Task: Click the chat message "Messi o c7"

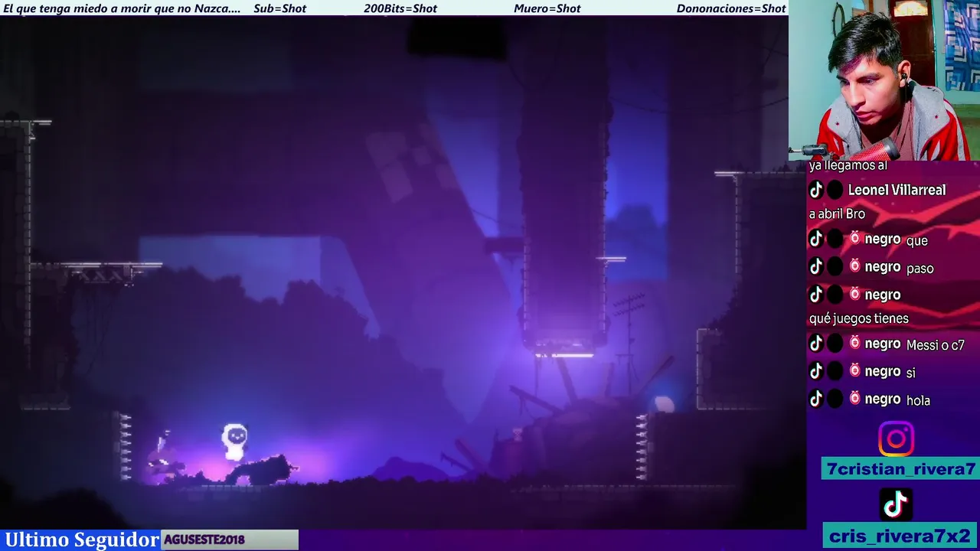Action: [935, 345]
